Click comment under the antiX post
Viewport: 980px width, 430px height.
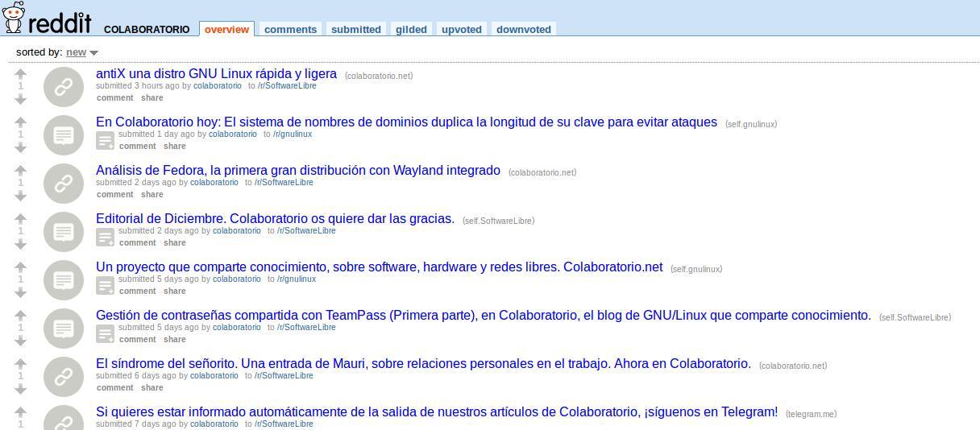(x=115, y=97)
